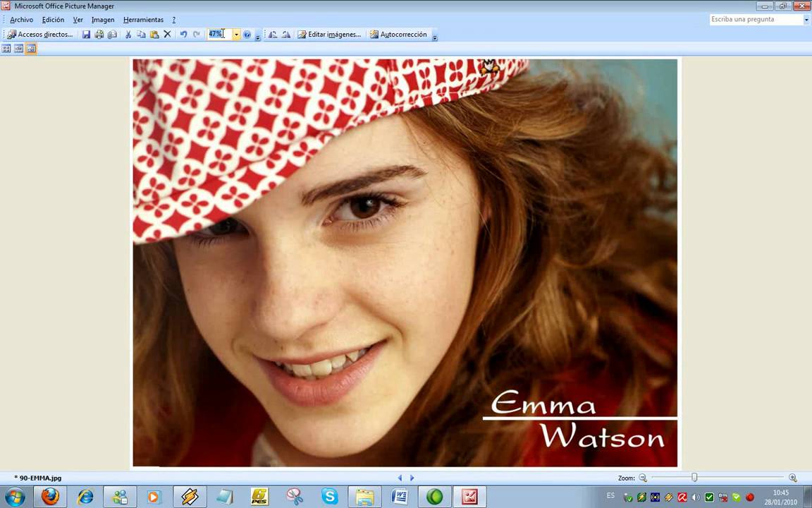
Task: Cut with the scissors icon
Action: pyautogui.click(x=128, y=34)
